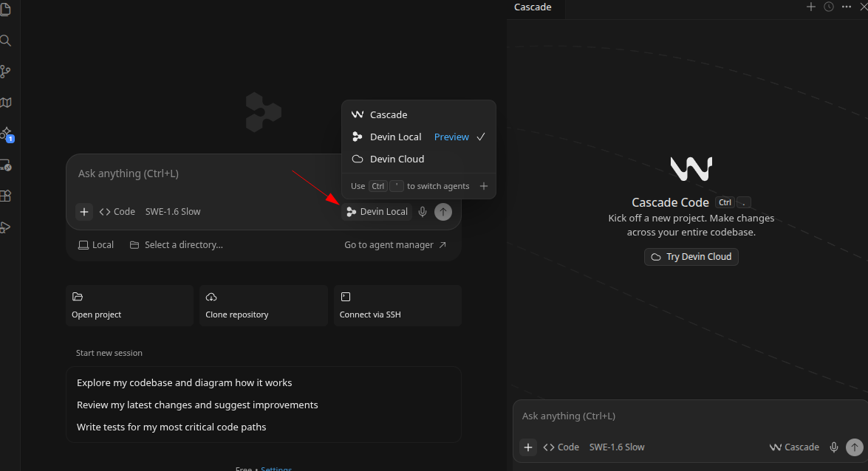Viewport: 868px width, 471px height.
Task: Open the Local environment selector
Action: tap(96, 244)
